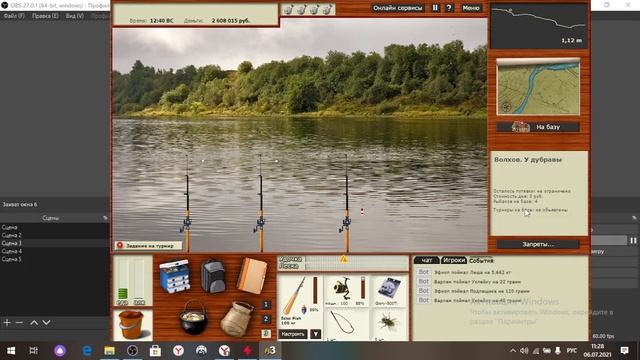640x360 pixels.
Task: Switch to rod set 1
Action: tap(266, 304)
